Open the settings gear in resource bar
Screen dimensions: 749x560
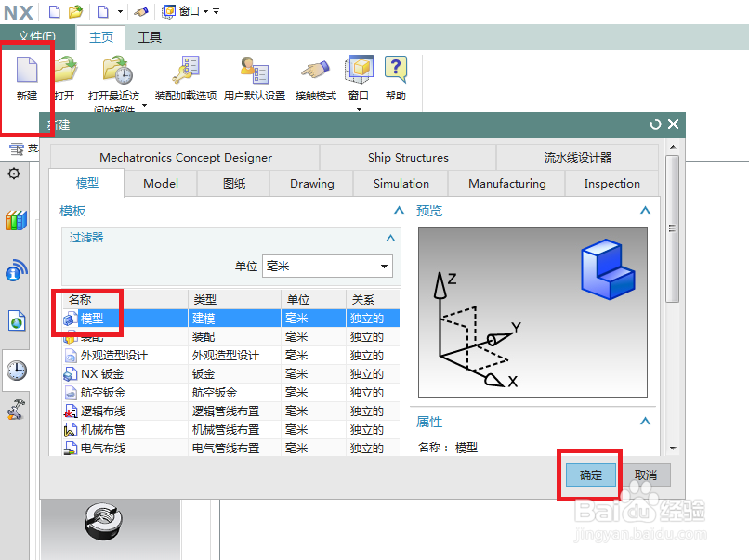coord(14,174)
